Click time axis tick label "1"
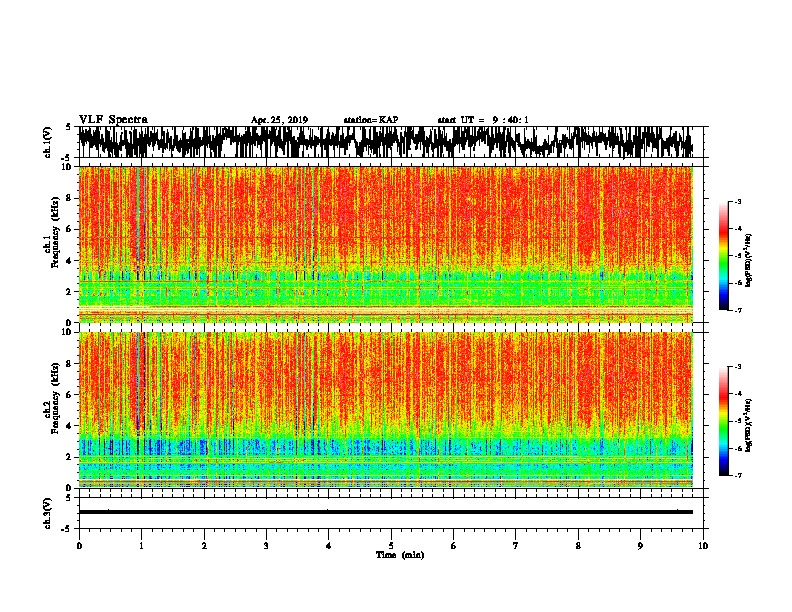Screen dimensions: 792x612 tap(141, 546)
